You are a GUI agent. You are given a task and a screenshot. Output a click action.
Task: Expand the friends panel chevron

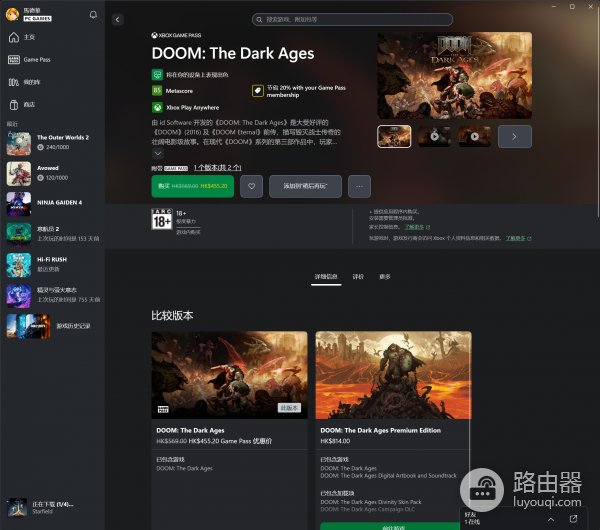(551, 519)
